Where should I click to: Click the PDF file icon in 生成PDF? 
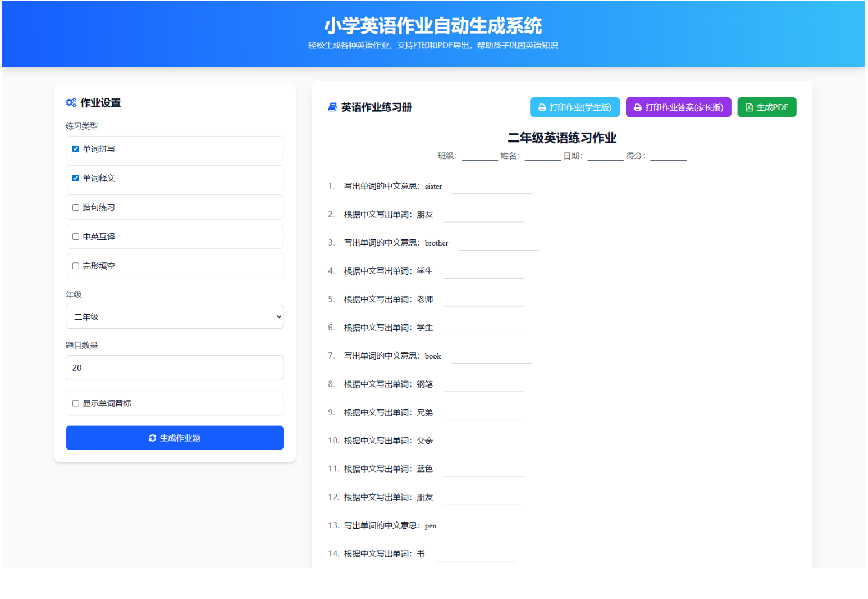click(x=748, y=107)
